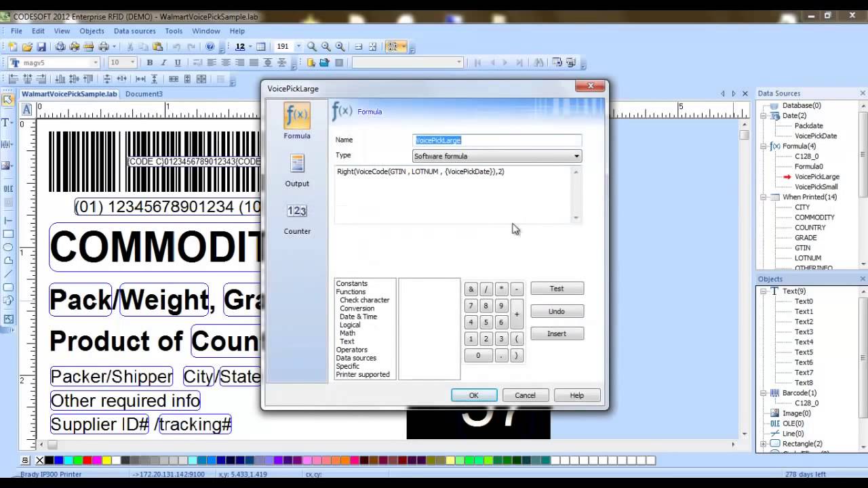Pick the yellow swatch in color palette
The height and width of the screenshot is (488, 868).
pos(106,461)
